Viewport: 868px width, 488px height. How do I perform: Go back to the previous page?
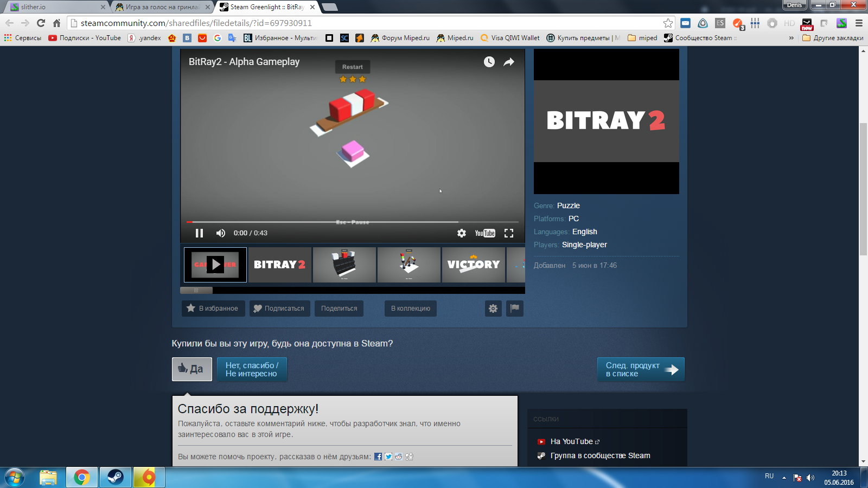[x=9, y=23]
